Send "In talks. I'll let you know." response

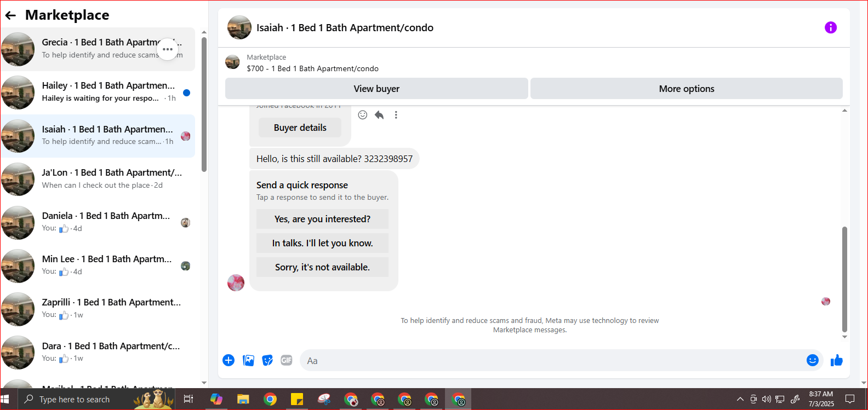[x=322, y=243]
